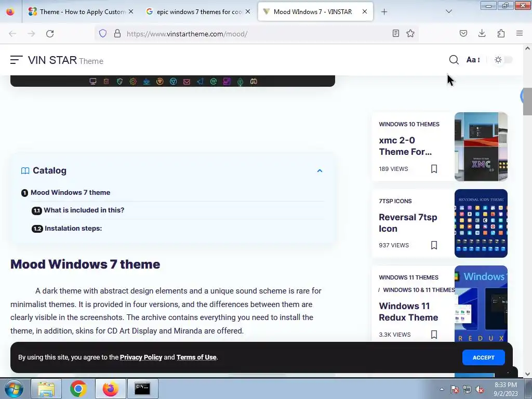
Task: Close the epic windows 7 themes tab
Action: pos(248,11)
